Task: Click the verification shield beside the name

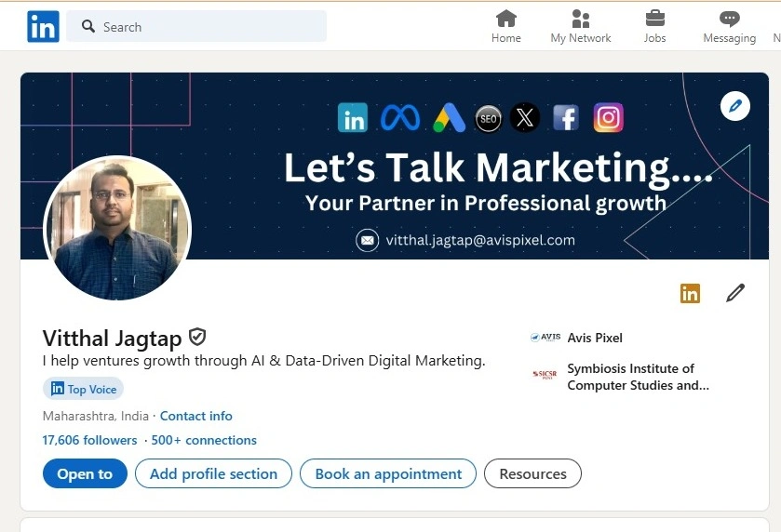Action: coord(197,337)
